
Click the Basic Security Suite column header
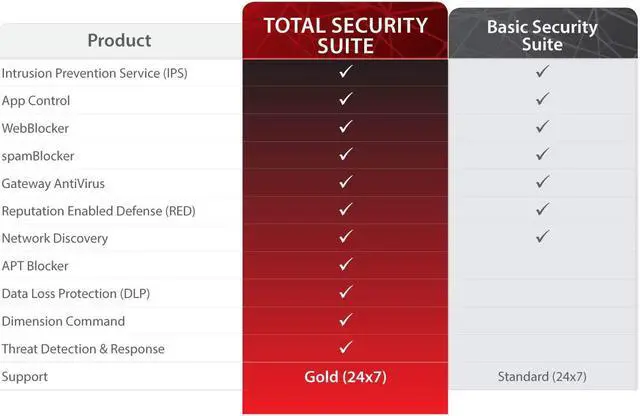point(541,35)
